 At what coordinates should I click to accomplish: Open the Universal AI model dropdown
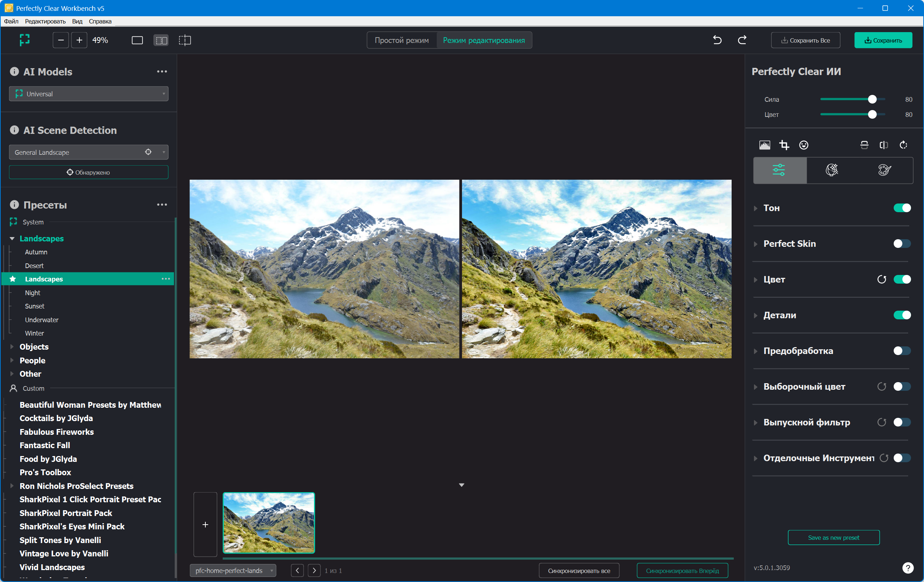89,94
